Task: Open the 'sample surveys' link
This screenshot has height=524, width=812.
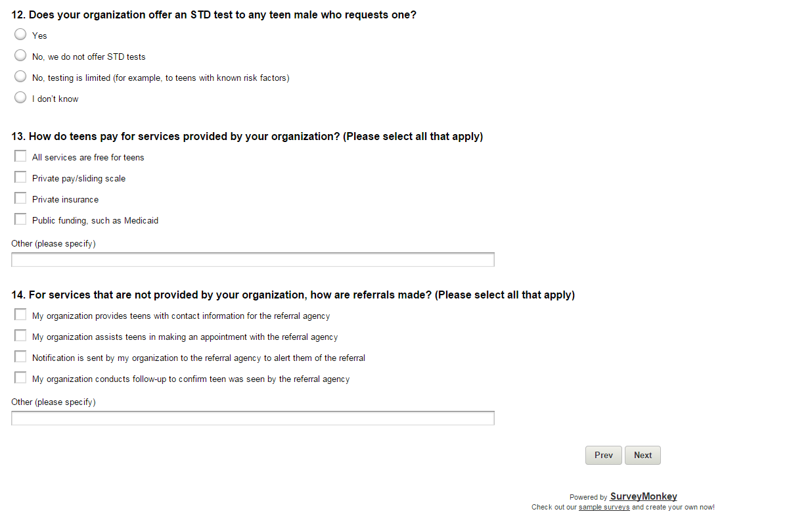Action: (x=604, y=507)
